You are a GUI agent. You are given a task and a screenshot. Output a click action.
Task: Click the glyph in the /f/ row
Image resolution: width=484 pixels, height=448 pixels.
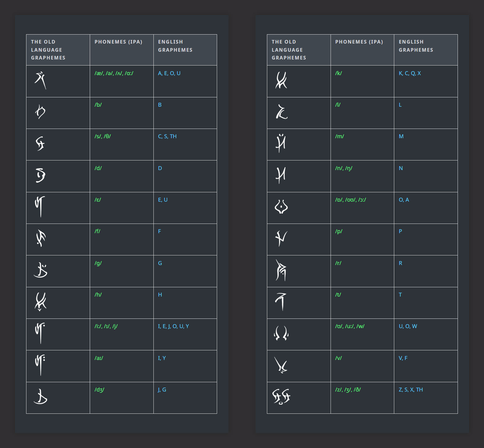tap(41, 238)
